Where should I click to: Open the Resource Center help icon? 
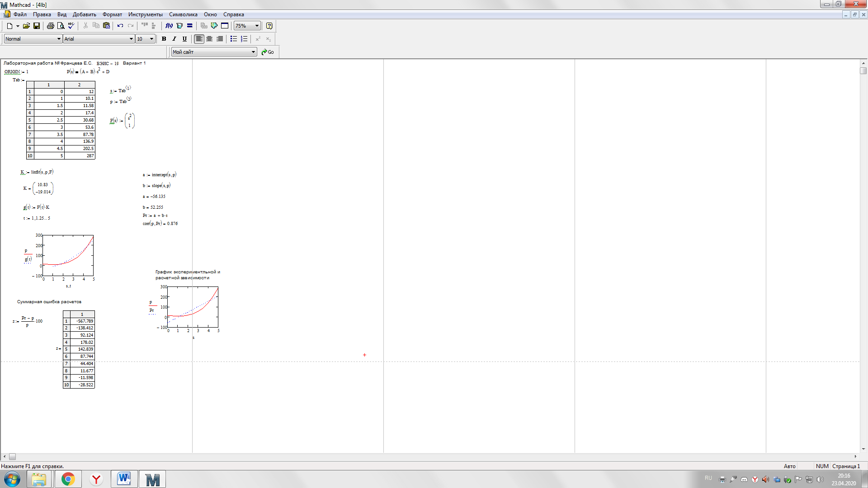click(269, 26)
